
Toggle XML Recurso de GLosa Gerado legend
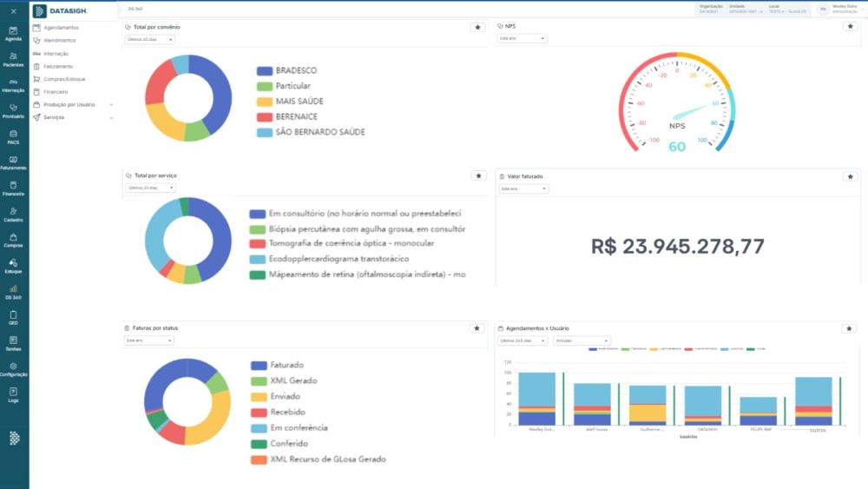[x=319, y=459]
